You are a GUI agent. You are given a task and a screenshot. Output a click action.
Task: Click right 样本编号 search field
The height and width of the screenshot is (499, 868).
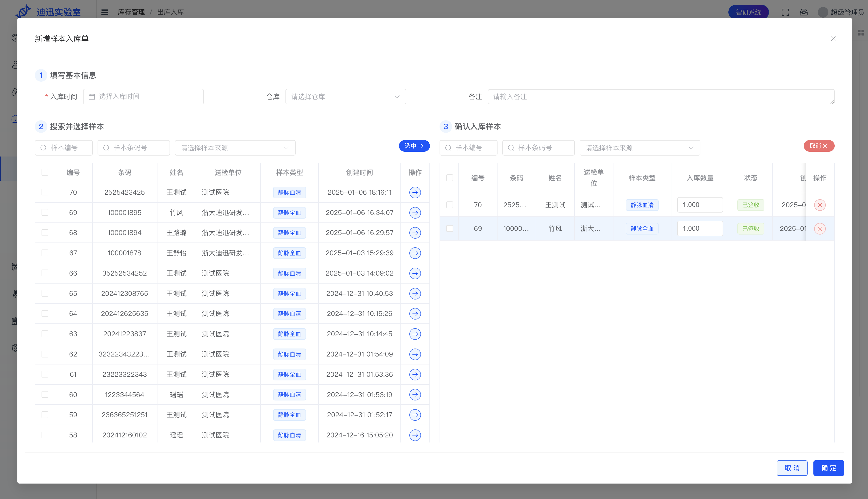468,148
